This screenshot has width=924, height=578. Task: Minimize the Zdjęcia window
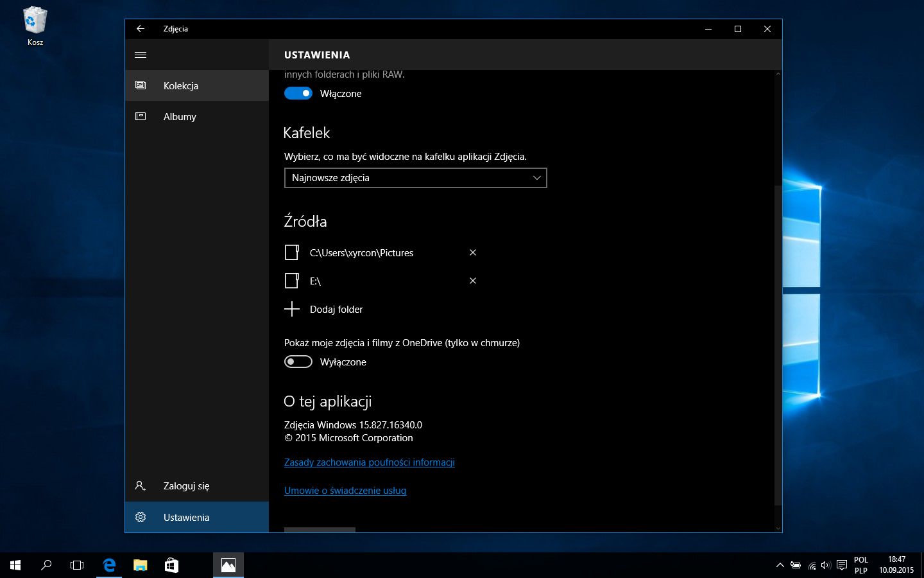708,29
